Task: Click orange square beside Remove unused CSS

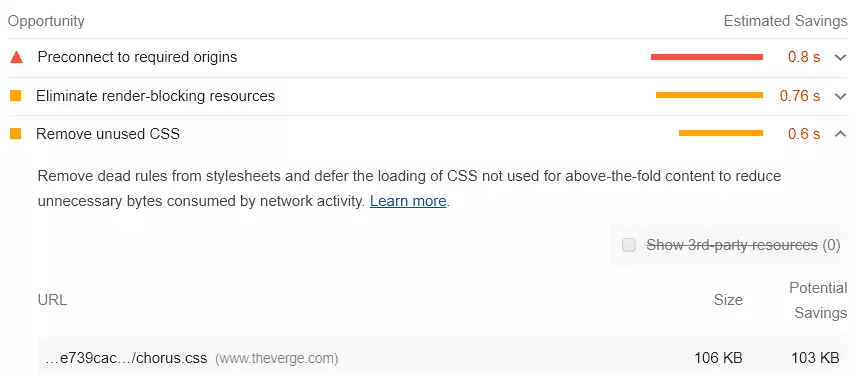Action: (x=15, y=133)
